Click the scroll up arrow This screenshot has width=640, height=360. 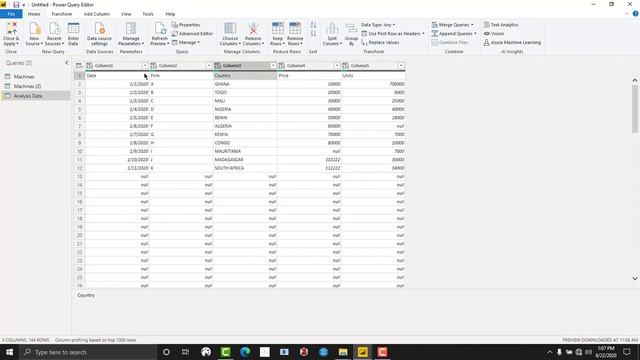(635, 80)
